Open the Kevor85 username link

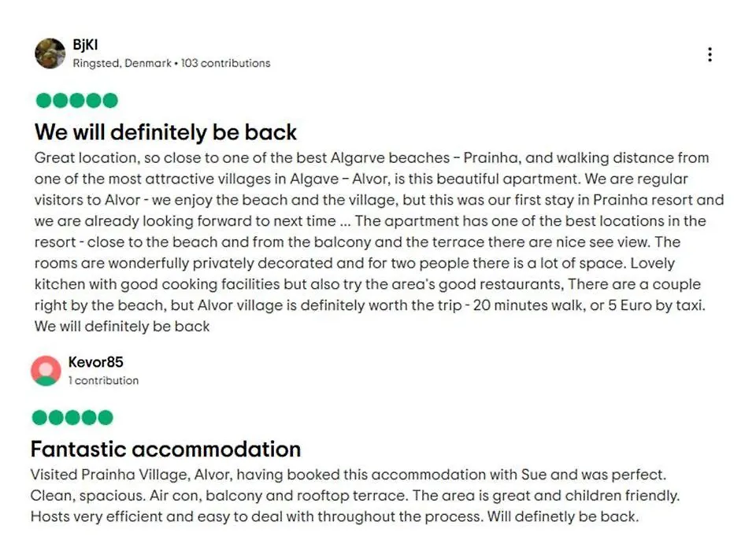pos(96,361)
